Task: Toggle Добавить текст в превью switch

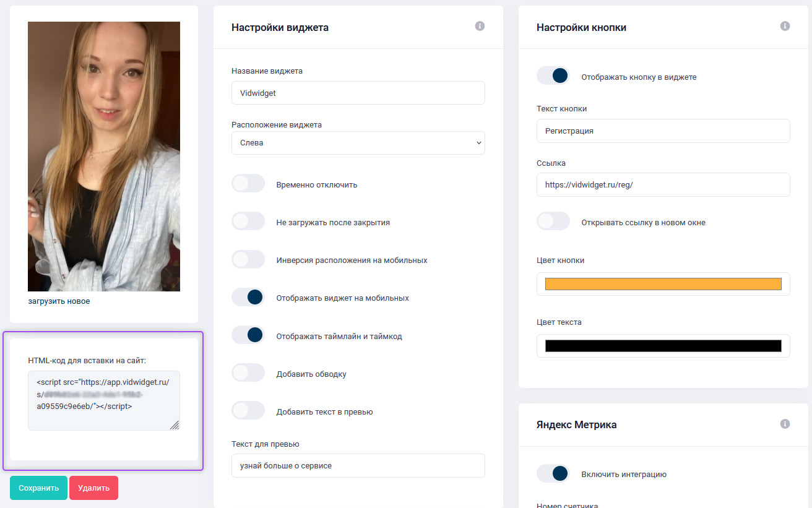Action: click(248, 411)
